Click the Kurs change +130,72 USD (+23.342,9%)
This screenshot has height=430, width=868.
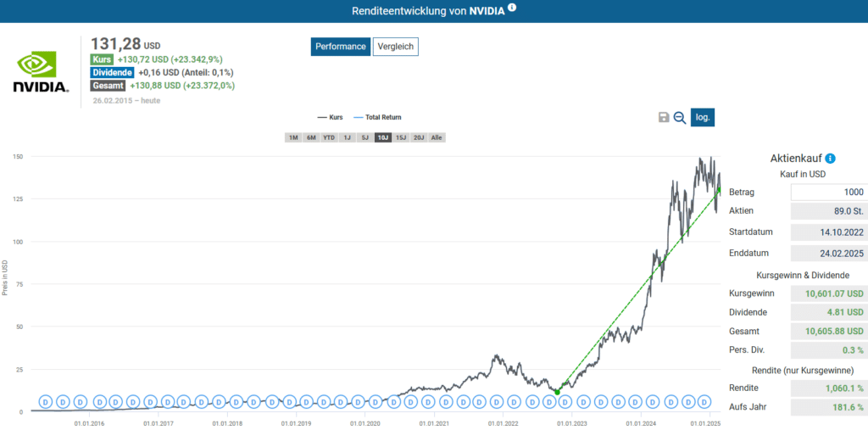coord(170,59)
